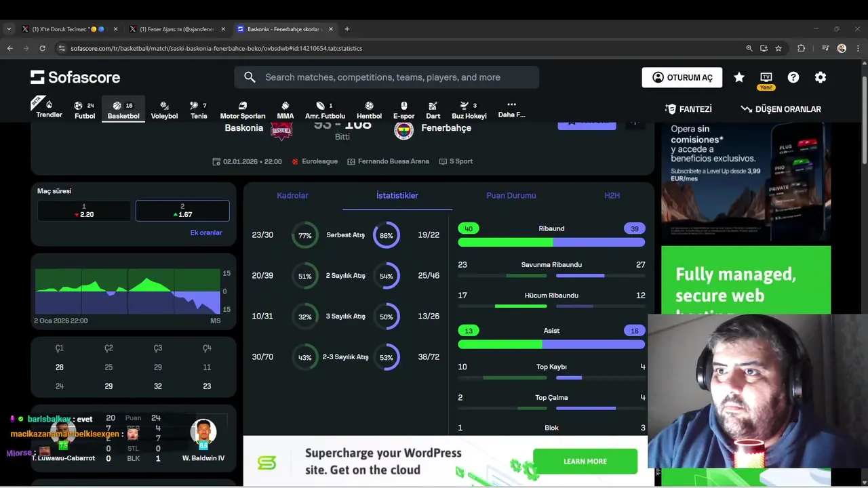
Task: Switch to the Fener Ajans X tab
Action: 177,29
